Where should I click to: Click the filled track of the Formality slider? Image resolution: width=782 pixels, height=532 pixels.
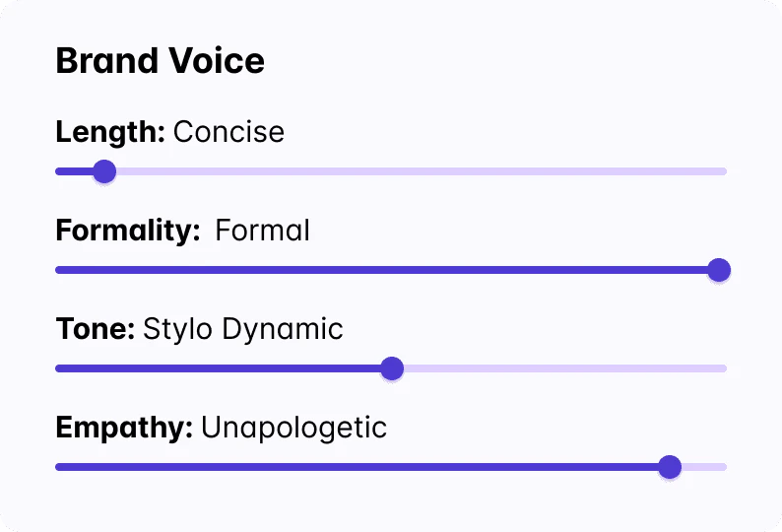[384, 270]
